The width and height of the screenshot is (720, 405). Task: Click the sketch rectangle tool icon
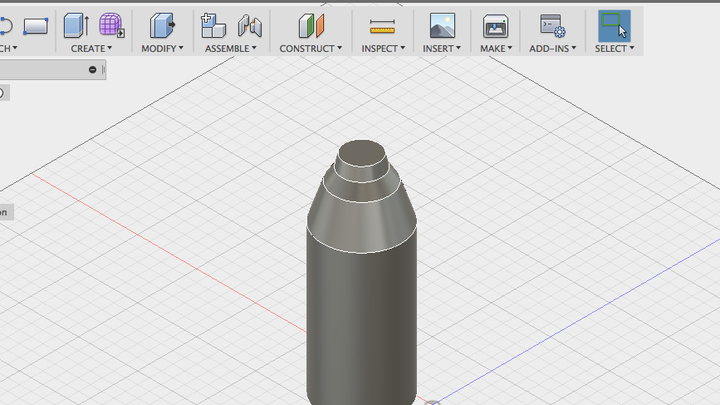point(36,26)
